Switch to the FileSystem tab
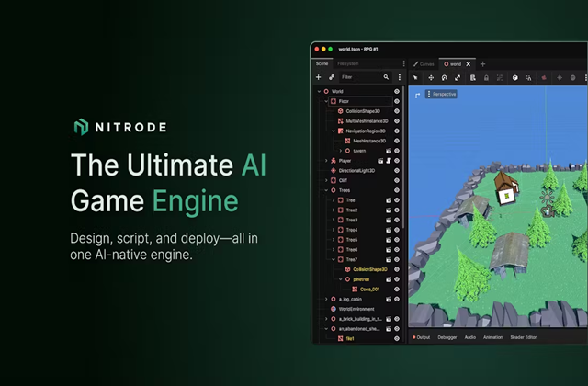Screen dimensions: 588x386 pyautogui.click(x=347, y=63)
